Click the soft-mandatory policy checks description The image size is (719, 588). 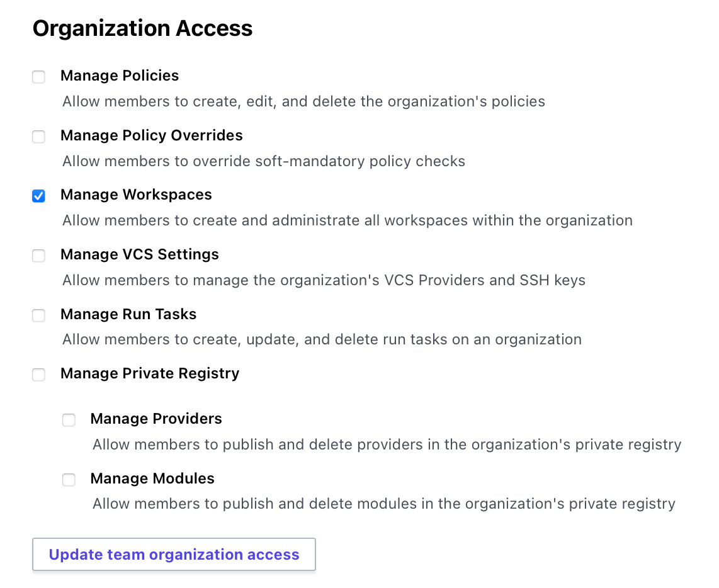(x=264, y=161)
